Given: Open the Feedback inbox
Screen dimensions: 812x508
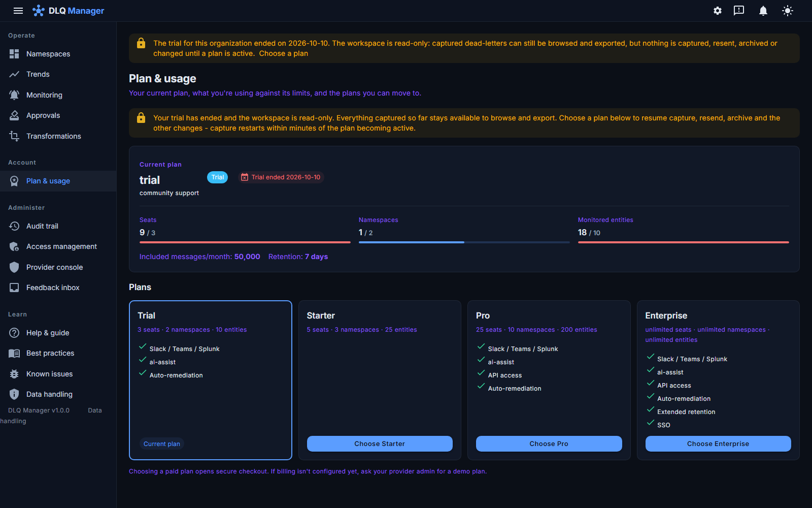Looking at the screenshot, I should [58, 288].
